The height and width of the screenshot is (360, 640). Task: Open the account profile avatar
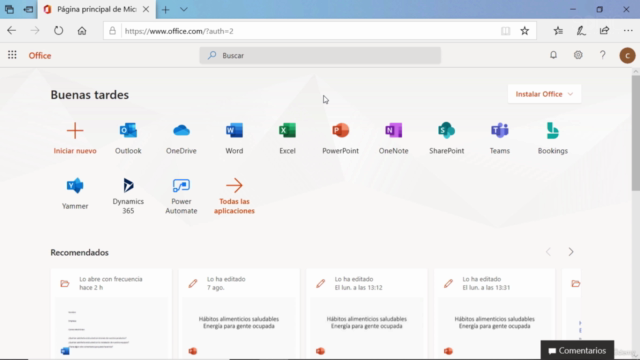627,55
